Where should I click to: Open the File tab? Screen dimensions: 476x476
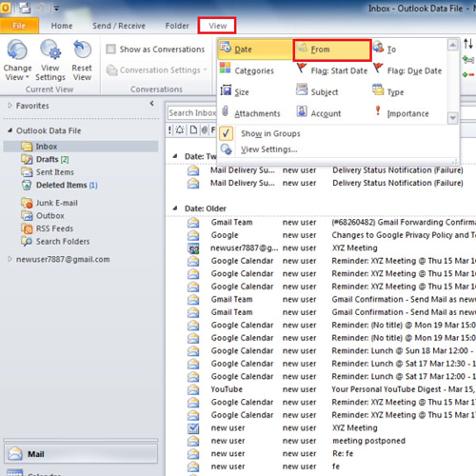tap(19, 26)
